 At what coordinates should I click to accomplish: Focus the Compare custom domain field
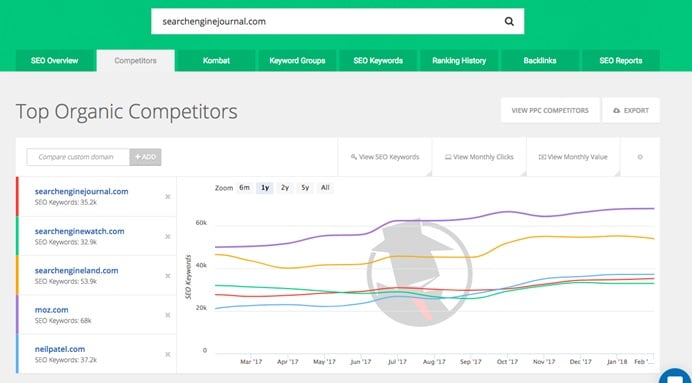tap(78, 157)
